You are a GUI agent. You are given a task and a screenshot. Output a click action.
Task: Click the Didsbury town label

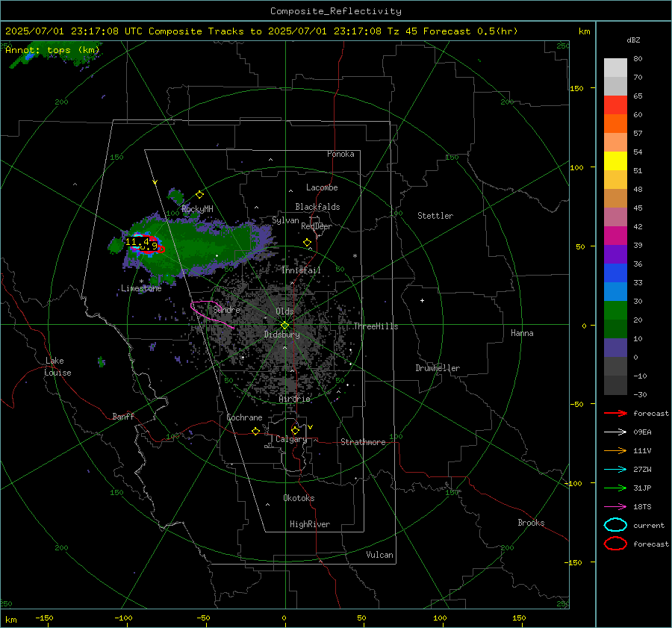point(281,335)
